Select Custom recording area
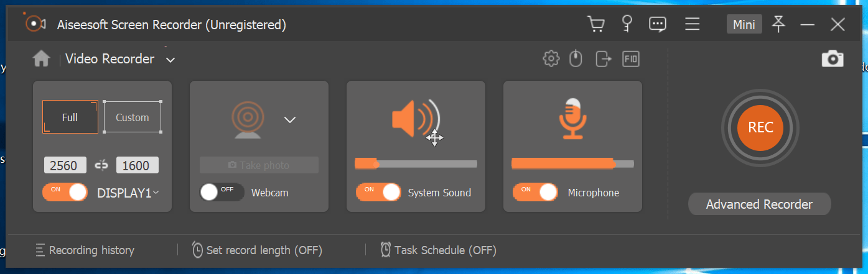 tap(132, 117)
